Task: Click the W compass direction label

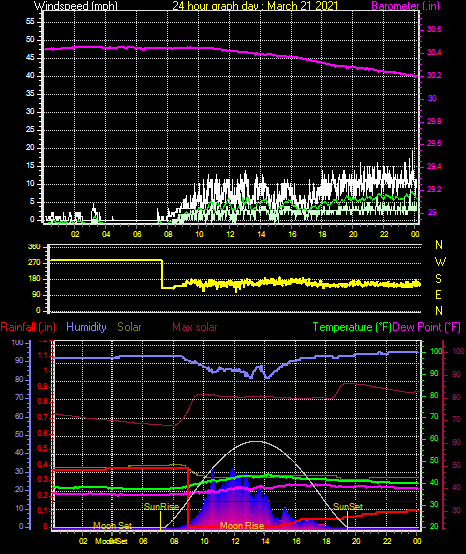Action: 440,262
